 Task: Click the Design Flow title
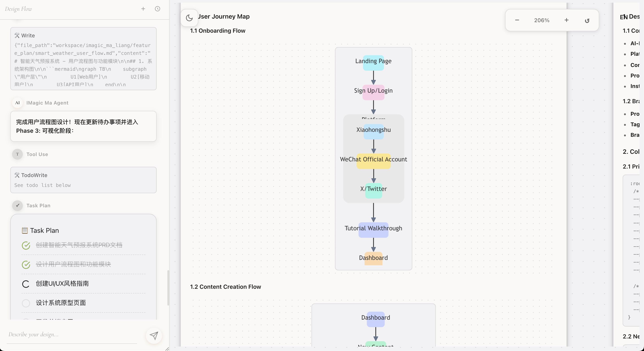19,9
